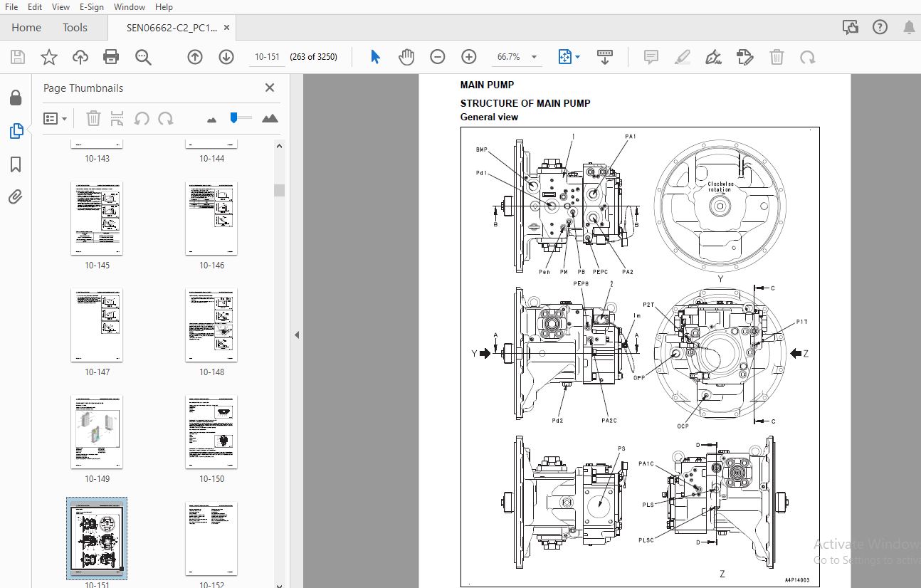
Task: Open the sign document pen icon
Action: pos(714,57)
